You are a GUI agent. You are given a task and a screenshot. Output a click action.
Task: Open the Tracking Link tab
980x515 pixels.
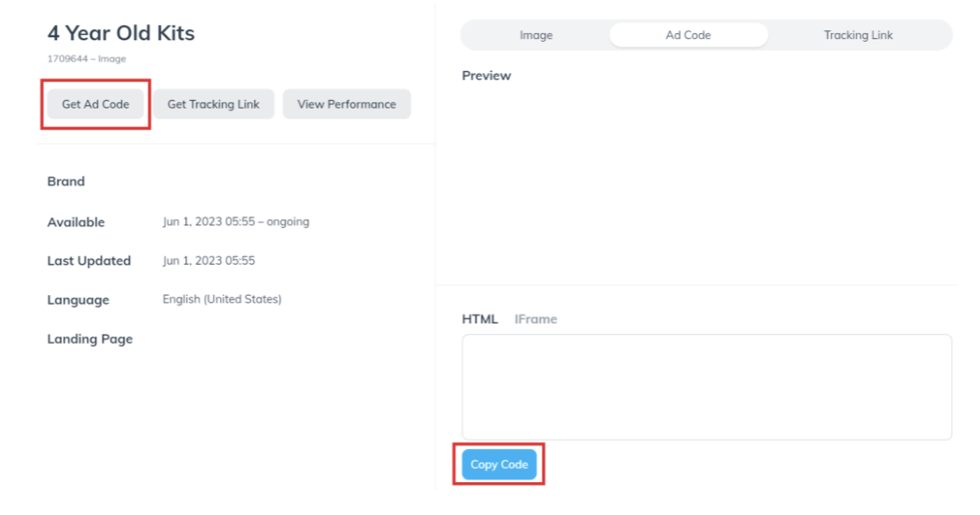point(858,36)
